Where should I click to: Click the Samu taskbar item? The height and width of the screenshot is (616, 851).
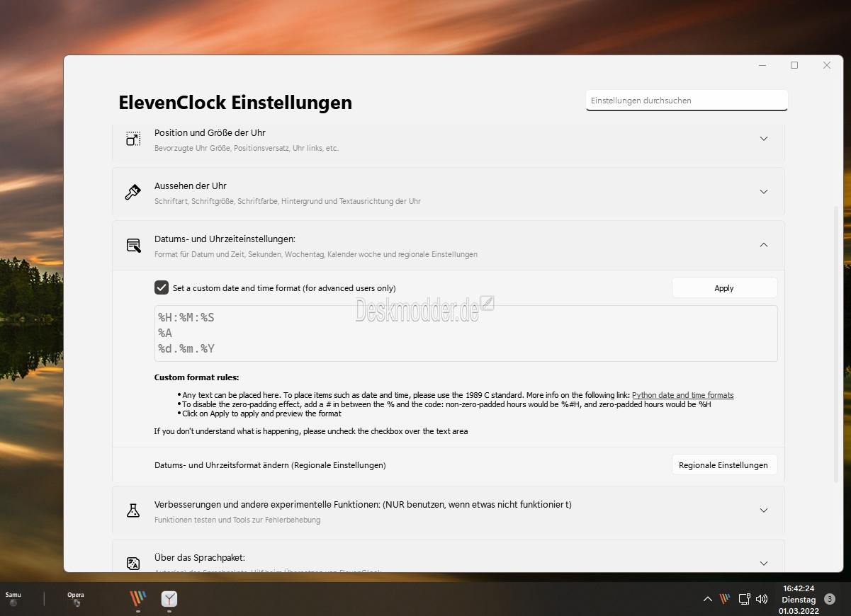(13, 599)
